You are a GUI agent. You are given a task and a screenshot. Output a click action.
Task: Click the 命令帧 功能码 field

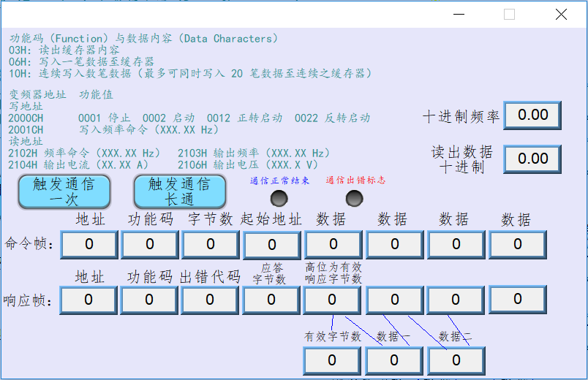pyautogui.click(x=149, y=244)
